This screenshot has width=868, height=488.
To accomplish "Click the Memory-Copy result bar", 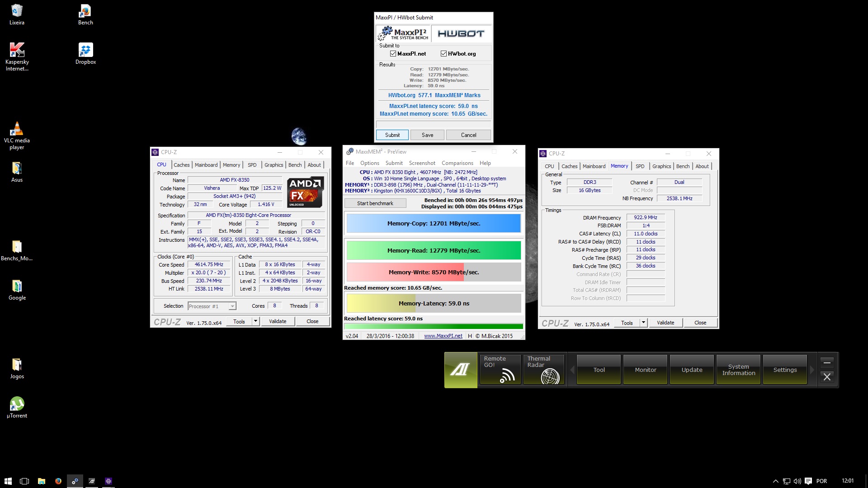I will (434, 223).
